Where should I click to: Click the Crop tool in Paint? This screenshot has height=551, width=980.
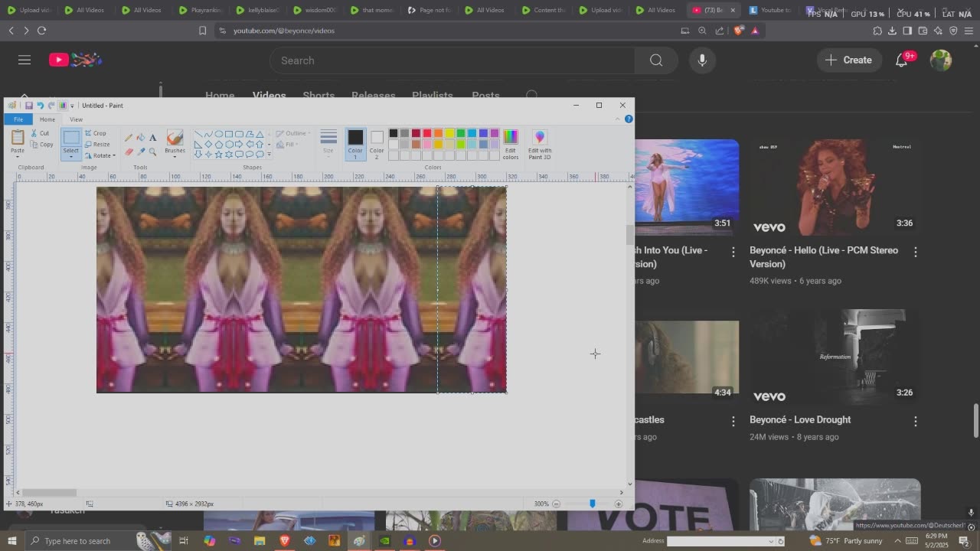[96, 133]
